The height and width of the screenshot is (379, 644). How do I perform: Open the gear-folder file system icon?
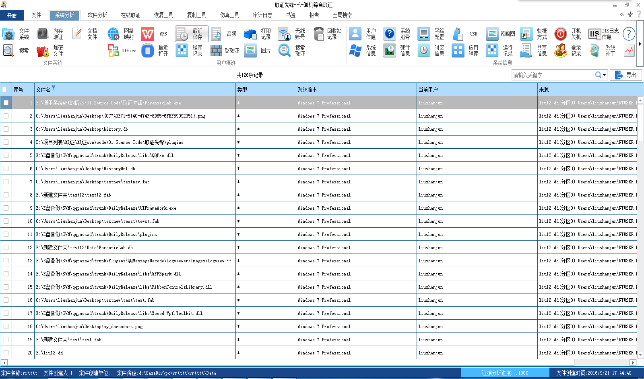(x=8, y=34)
